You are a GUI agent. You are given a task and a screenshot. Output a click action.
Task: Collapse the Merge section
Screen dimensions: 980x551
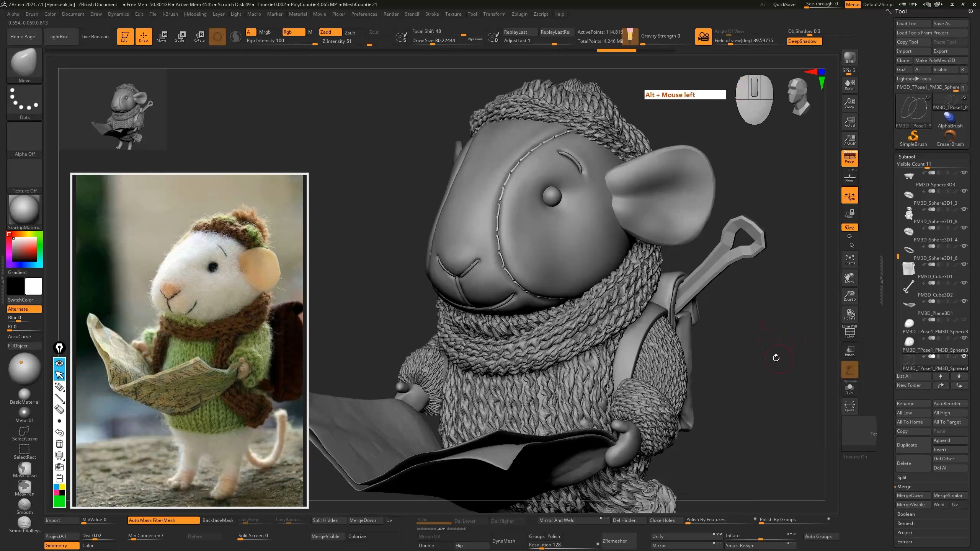click(904, 486)
